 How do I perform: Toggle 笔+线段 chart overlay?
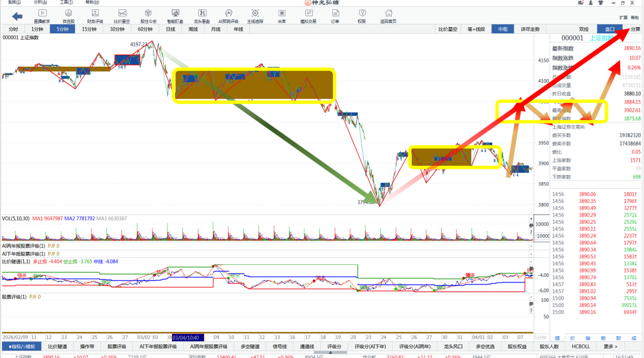(x=476, y=29)
